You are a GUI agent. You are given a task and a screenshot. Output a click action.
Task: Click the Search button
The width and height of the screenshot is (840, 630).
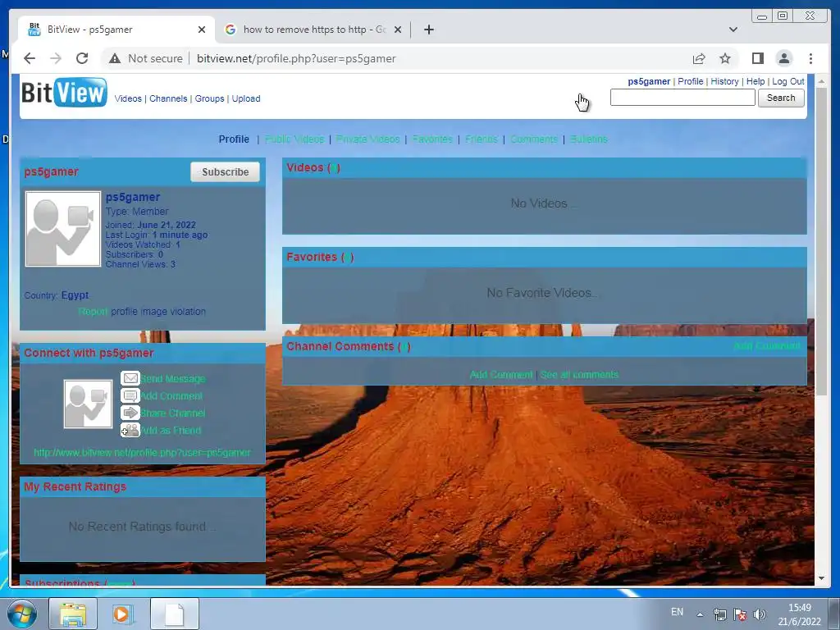point(781,98)
